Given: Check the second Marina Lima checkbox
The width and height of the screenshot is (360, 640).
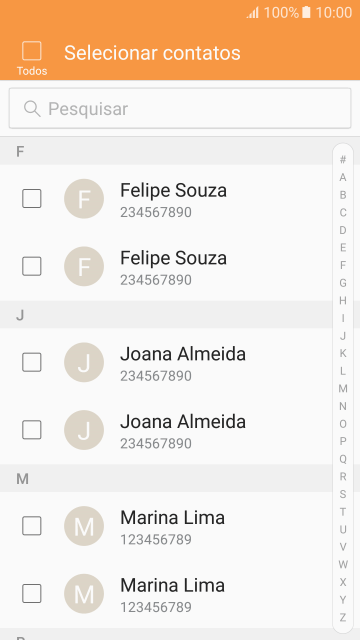Looking at the screenshot, I should pyautogui.click(x=32, y=593).
